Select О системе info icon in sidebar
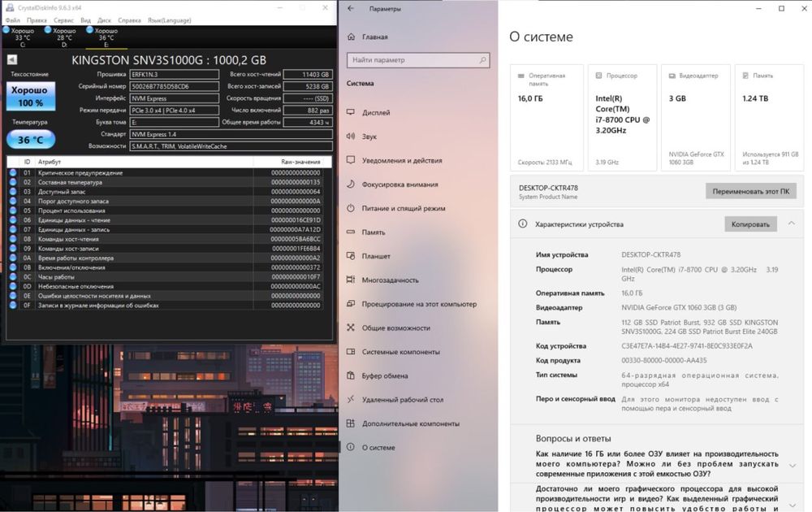Viewport: 812px width, 512px height. (351, 447)
